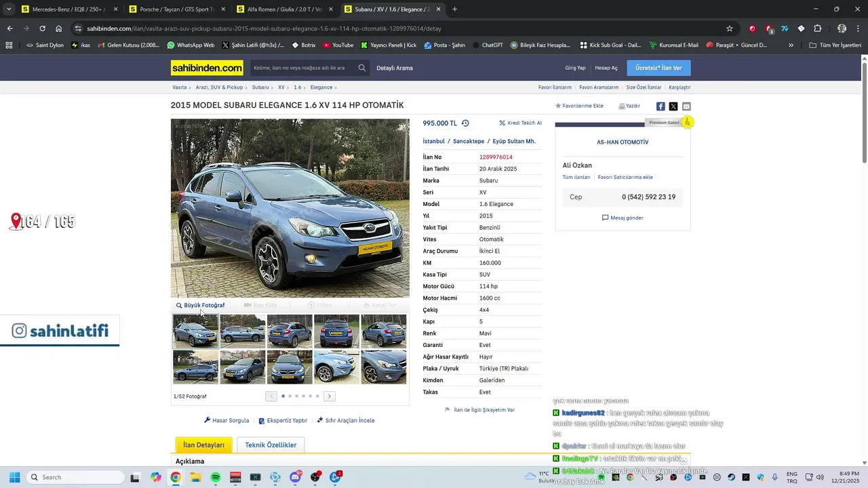Image resolution: width=868 pixels, height=488 pixels.
Task: Click Ekspertiz Yaptır link
Action: [283, 420]
